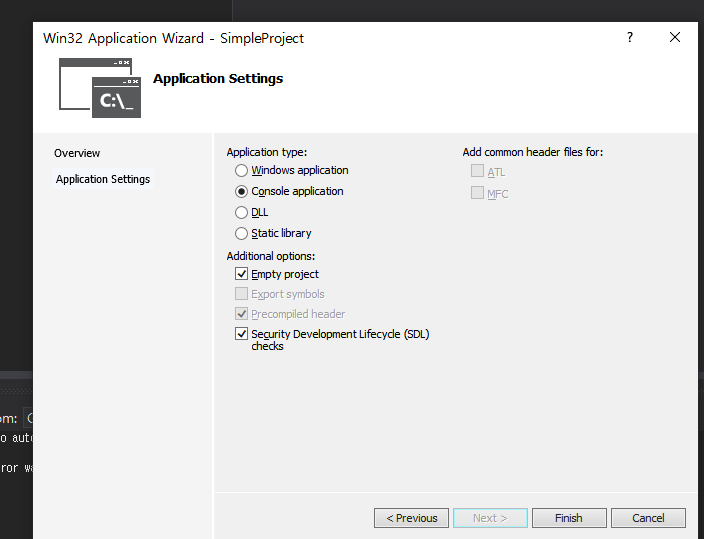Choose the DLL application type

tap(242, 212)
